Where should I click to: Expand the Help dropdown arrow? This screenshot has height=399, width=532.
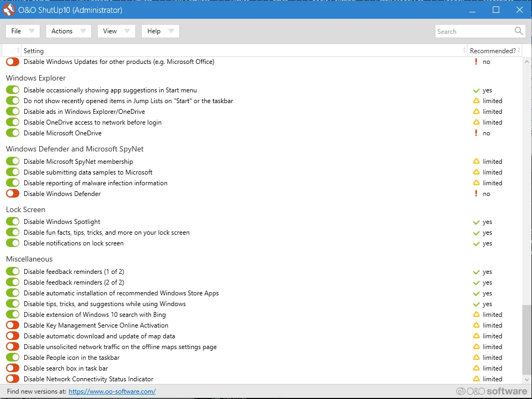171,31
